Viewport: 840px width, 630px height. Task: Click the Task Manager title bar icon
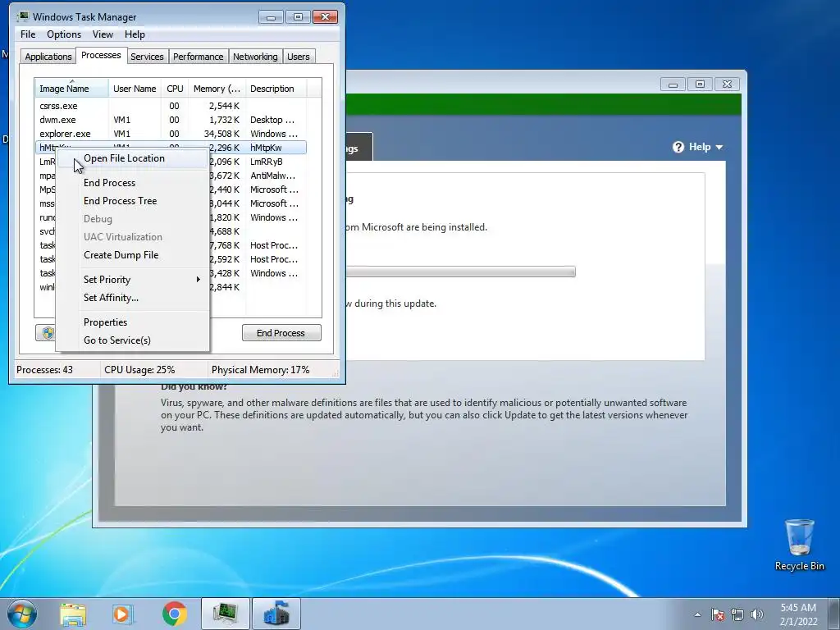point(23,16)
